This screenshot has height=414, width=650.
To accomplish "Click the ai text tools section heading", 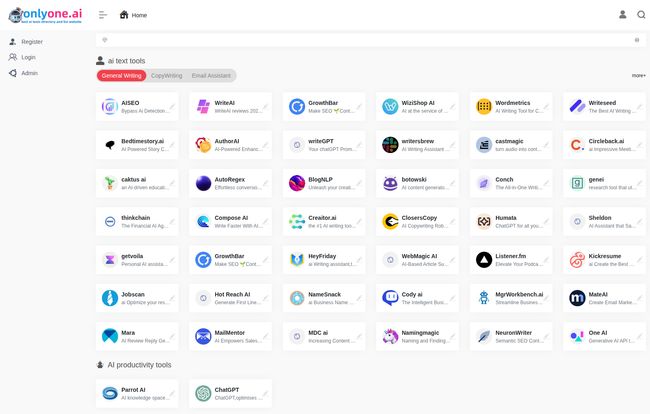I will pos(126,61).
